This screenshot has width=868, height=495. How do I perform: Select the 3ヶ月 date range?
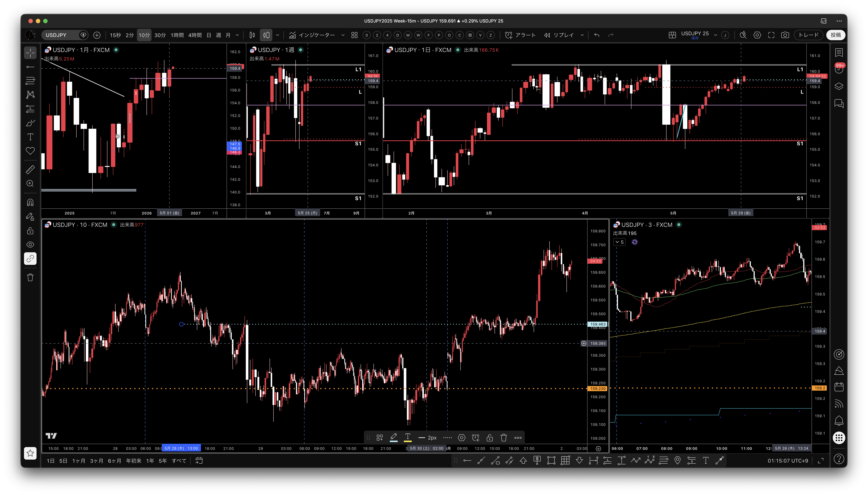click(96, 461)
